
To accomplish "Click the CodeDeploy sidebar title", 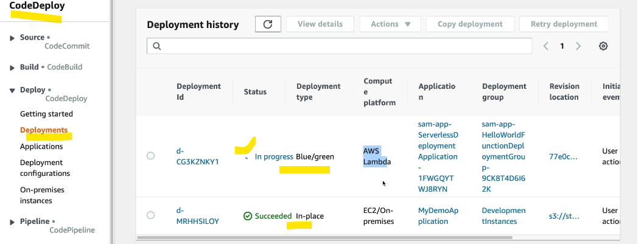I will click(37, 5).
